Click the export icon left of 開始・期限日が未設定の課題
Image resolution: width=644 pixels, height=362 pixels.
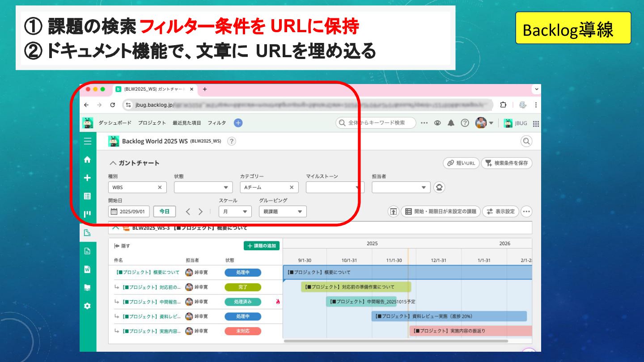pos(394,211)
